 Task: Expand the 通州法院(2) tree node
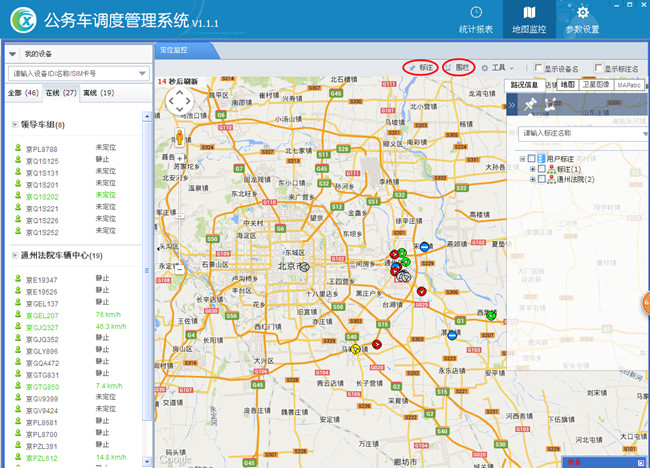[x=532, y=179]
